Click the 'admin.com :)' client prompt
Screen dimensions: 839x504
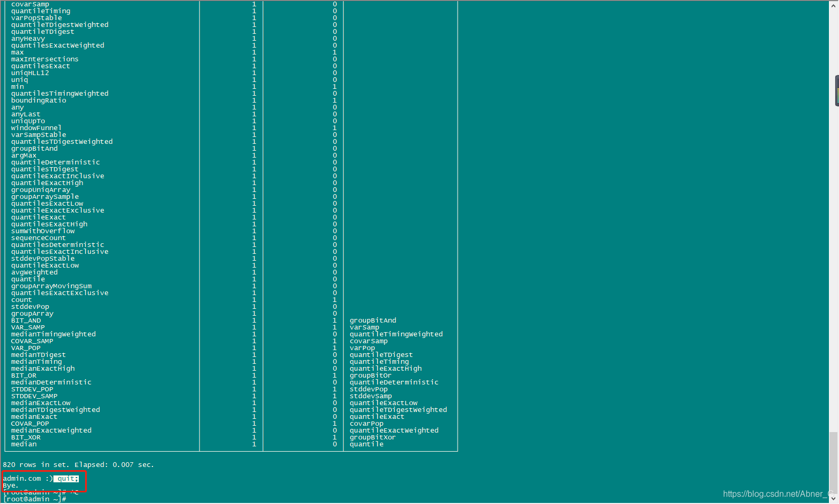28,479
